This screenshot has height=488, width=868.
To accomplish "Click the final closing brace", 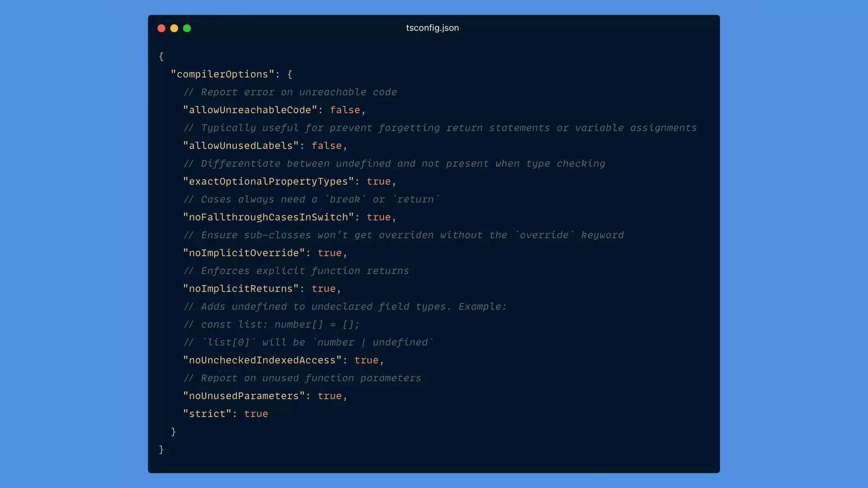I will (161, 449).
